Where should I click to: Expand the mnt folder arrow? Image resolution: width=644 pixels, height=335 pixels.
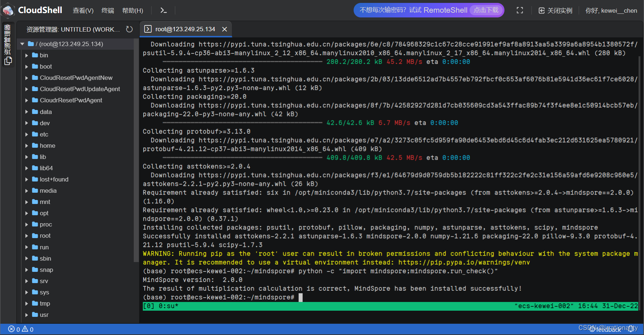click(x=27, y=202)
